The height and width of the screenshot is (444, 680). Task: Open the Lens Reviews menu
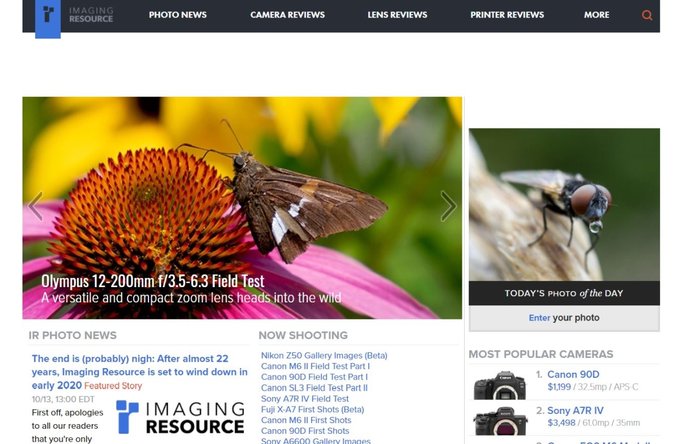click(397, 15)
